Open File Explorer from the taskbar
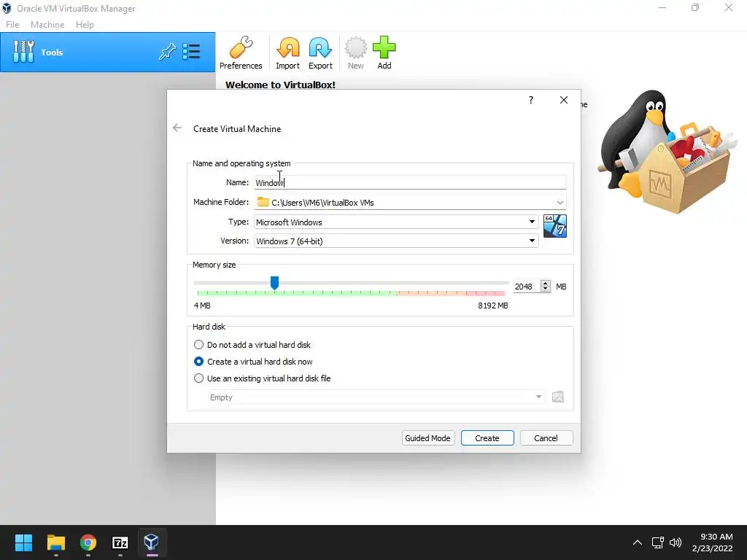Viewport: 747px width, 560px height. pyautogui.click(x=55, y=542)
